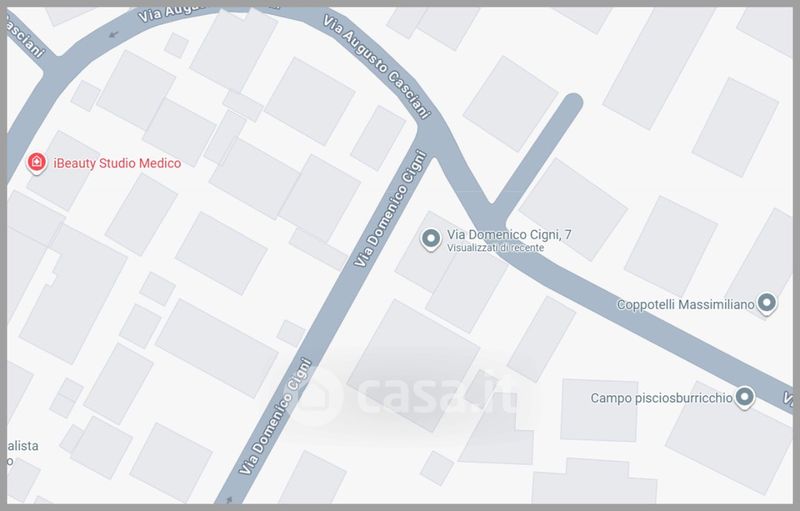Click the Campo pisciosburricchio pin marker

745,397
